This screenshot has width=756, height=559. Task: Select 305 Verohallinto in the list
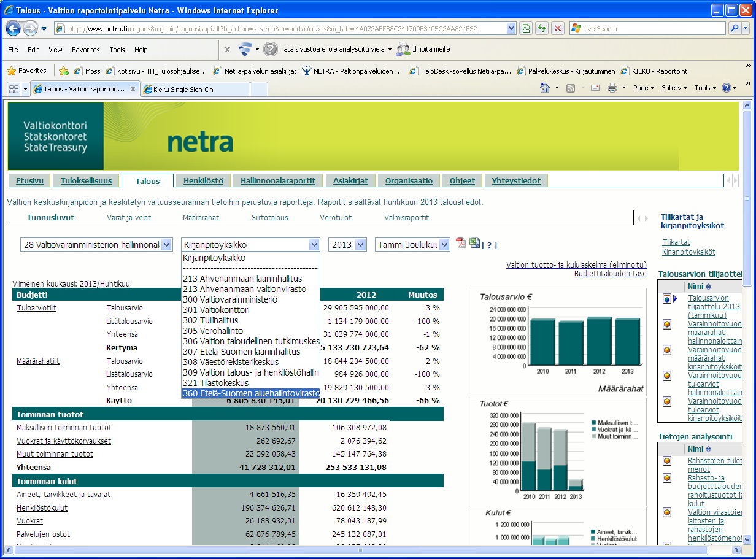point(250,331)
